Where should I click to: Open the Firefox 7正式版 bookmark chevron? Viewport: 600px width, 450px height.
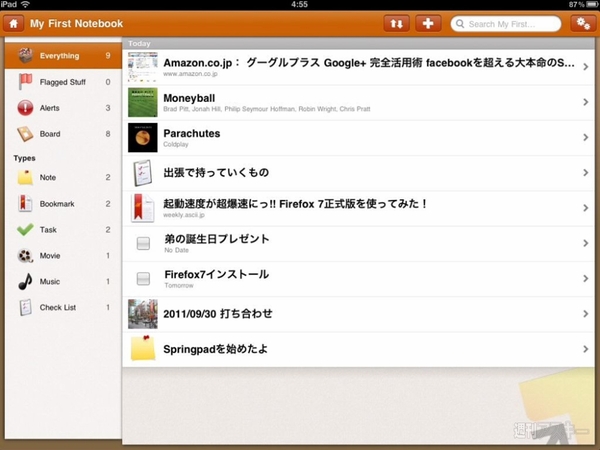click(x=585, y=208)
